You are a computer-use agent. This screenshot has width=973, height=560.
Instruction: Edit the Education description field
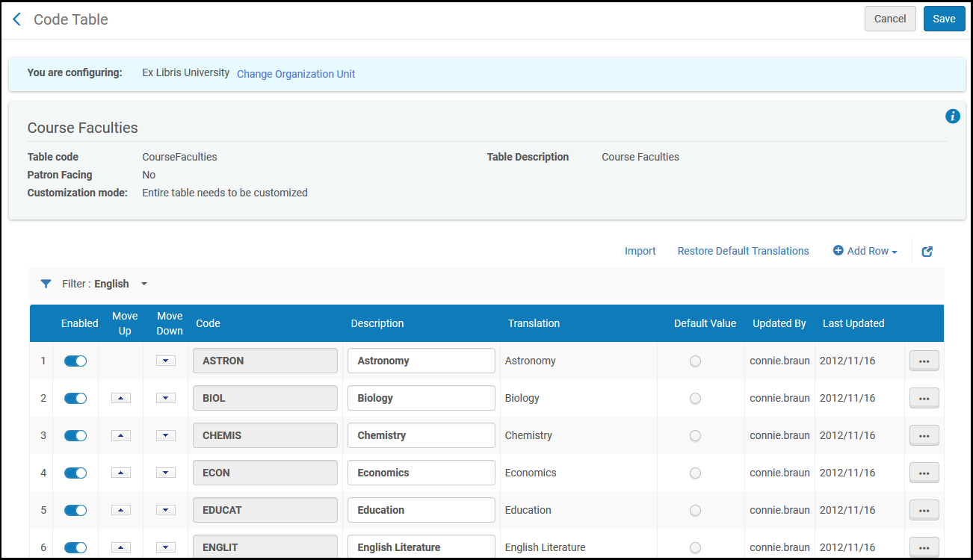coord(421,510)
